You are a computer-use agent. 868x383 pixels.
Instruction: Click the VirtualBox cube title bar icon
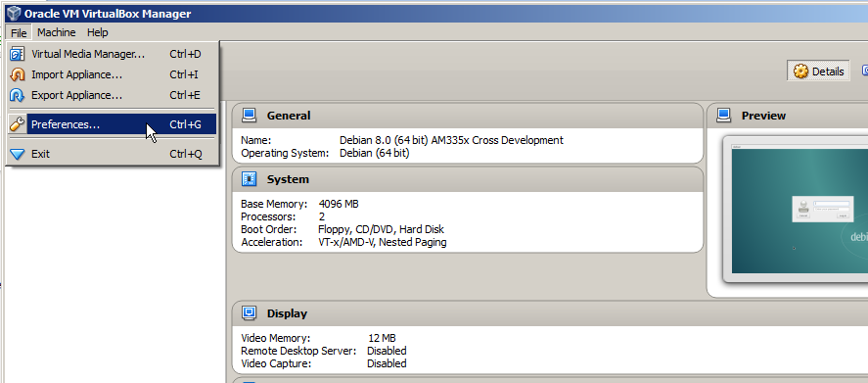[x=14, y=14]
